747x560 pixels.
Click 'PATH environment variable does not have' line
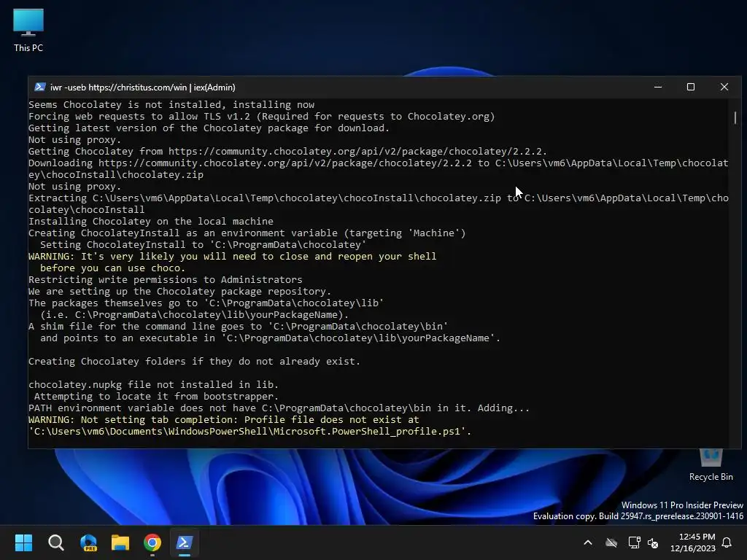tap(279, 408)
